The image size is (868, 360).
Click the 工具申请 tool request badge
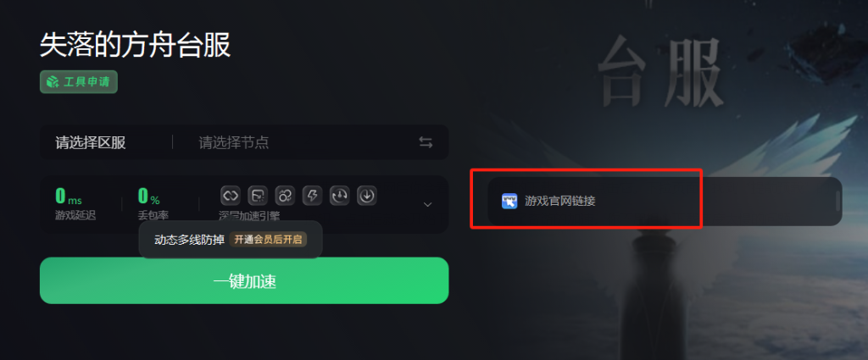(79, 82)
